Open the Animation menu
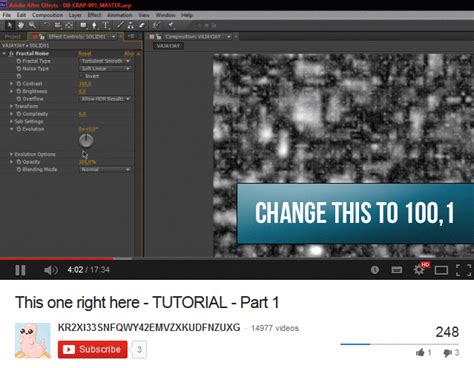 120,15
